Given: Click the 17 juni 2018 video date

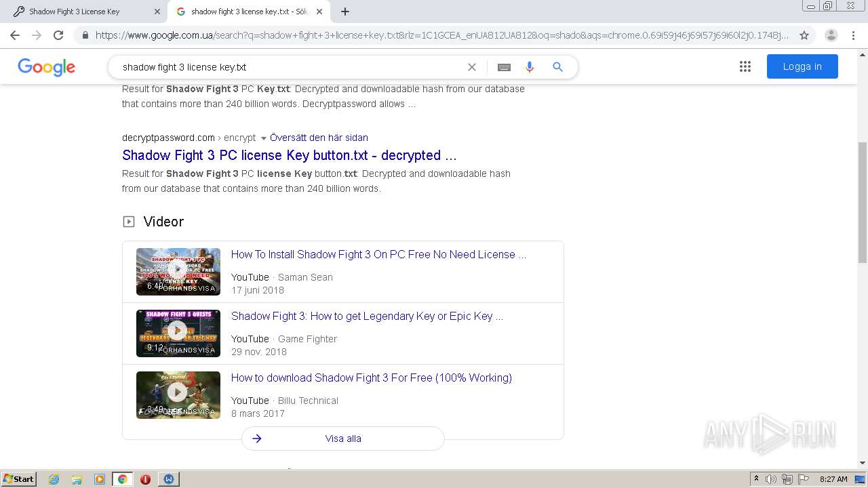Looking at the screenshot, I should (x=258, y=290).
